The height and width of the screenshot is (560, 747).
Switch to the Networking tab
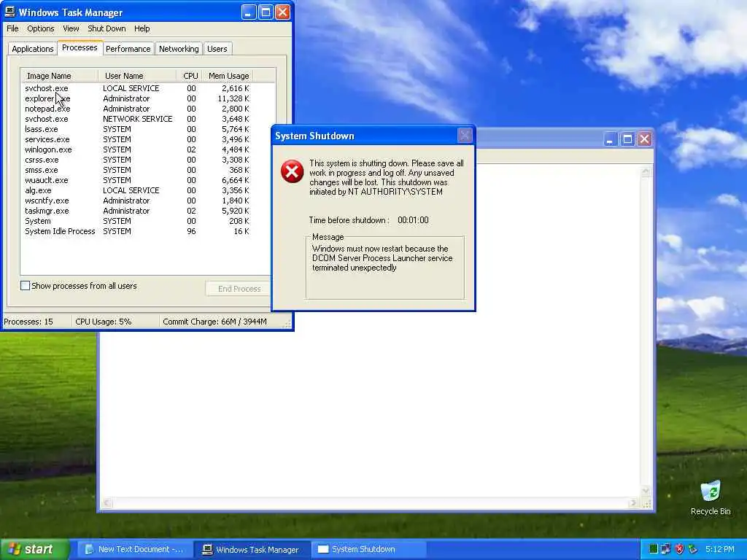179,49
